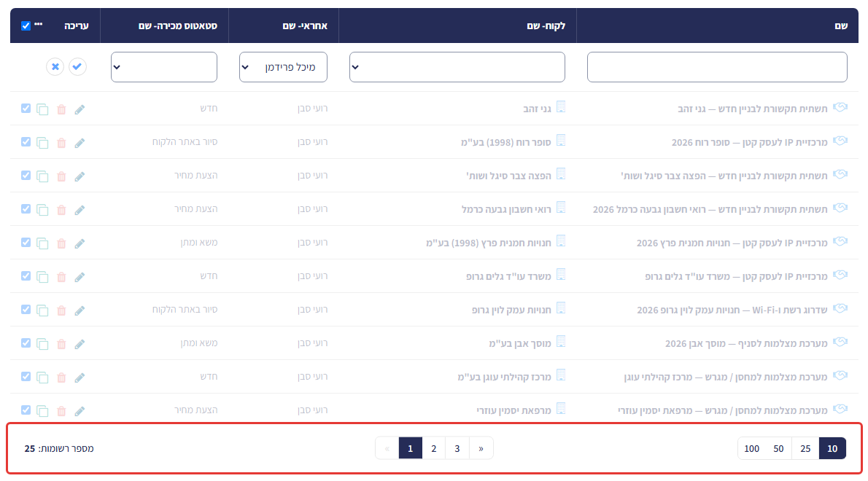Edit the רואי חשבון גבעה כרמל row
Viewport: 868px width, 481px height.
80,210
